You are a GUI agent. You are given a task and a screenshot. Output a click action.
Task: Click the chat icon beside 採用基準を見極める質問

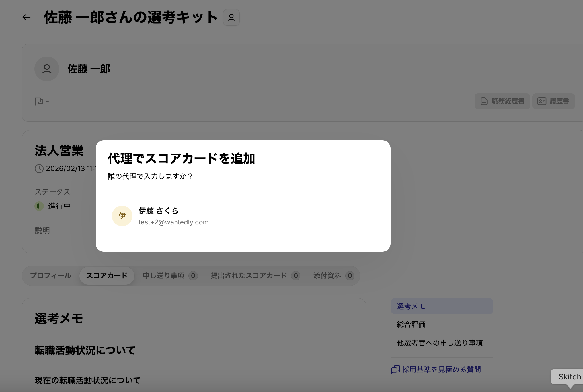point(395,369)
